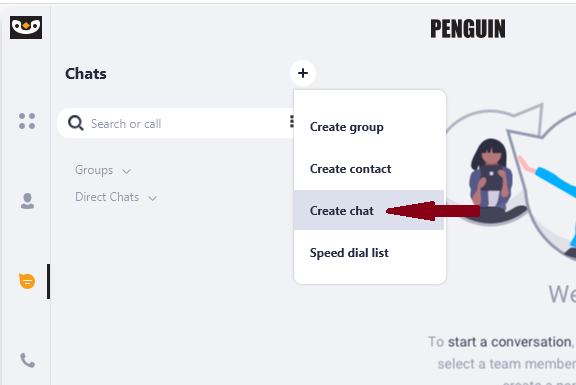Click the Direct Chats section label
The height and width of the screenshot is (385, 576).
pyautogui.click(x=107, y=197)
